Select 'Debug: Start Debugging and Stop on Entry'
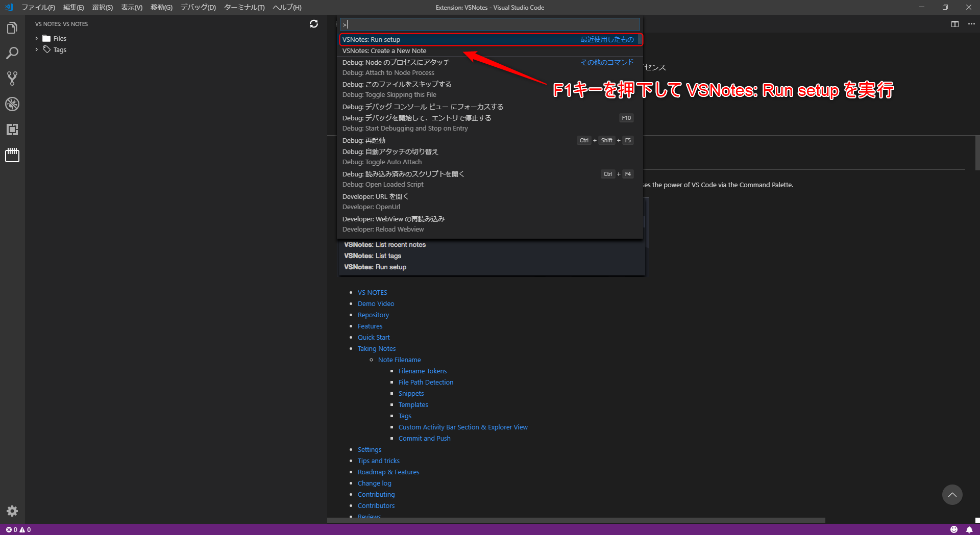Screen dimensions: 980x535 point(490,123)
